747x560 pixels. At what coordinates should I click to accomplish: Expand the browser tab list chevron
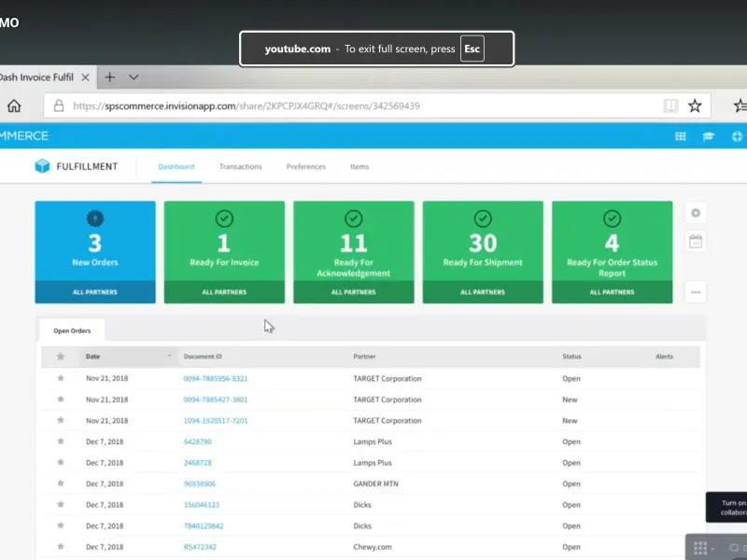(x=134, y=77)
